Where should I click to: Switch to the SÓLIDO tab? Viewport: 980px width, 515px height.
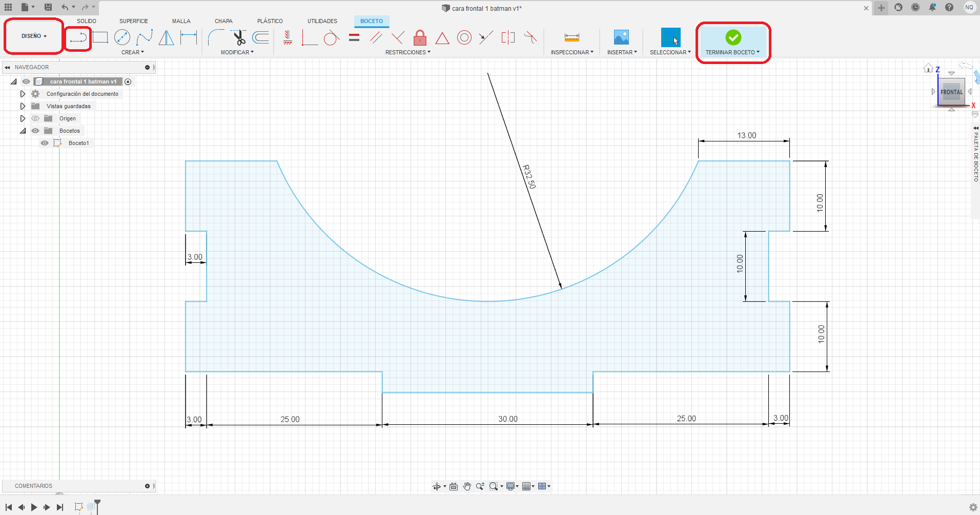87,21
